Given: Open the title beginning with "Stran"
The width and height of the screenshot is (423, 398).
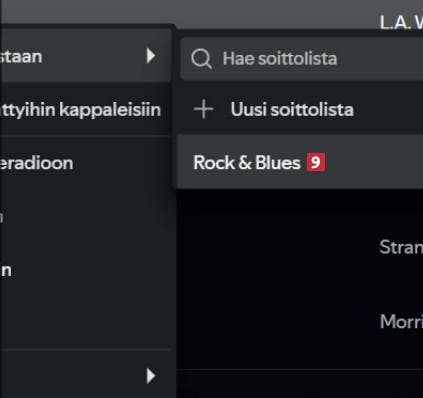Looking at the screenshot, I should click(401, 247).
